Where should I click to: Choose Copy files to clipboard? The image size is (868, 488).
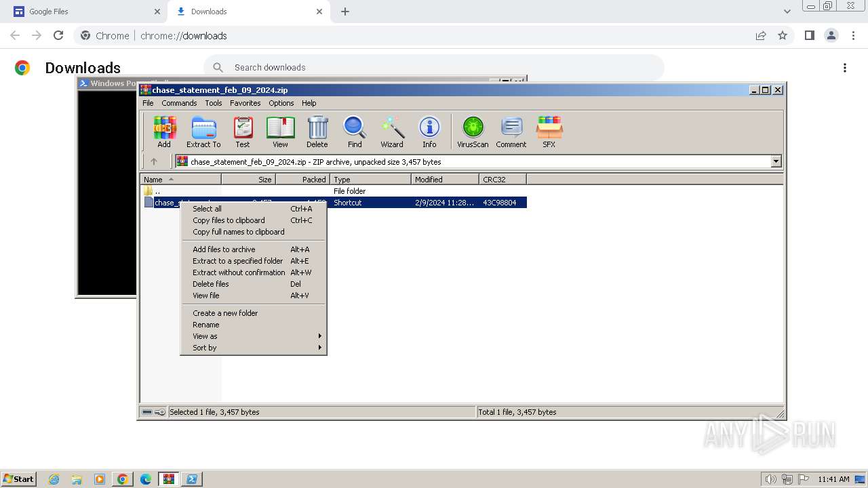(x=253, y=220)
